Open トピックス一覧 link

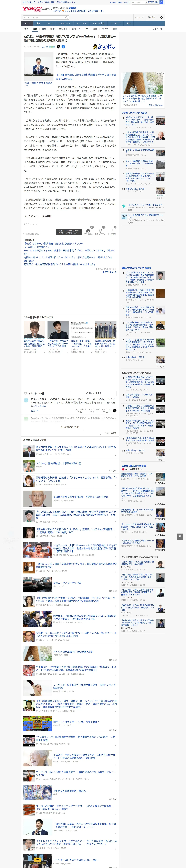155,29
